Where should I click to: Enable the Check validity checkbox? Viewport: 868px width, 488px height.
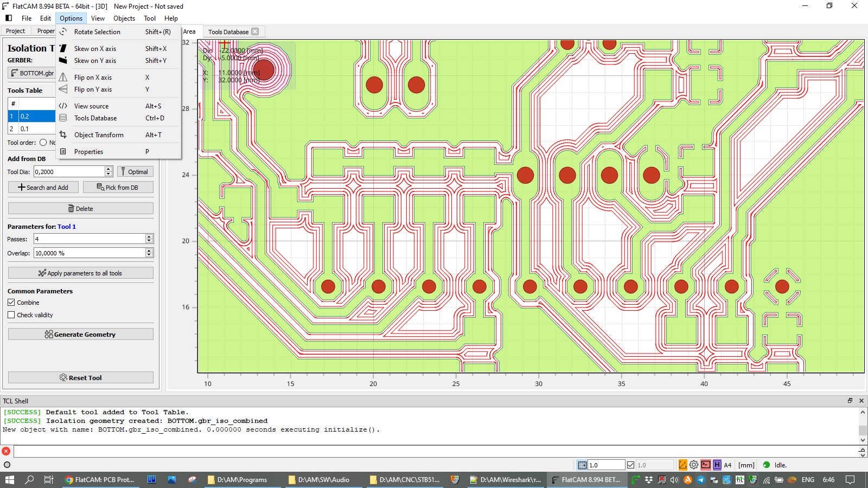(11, 315)
